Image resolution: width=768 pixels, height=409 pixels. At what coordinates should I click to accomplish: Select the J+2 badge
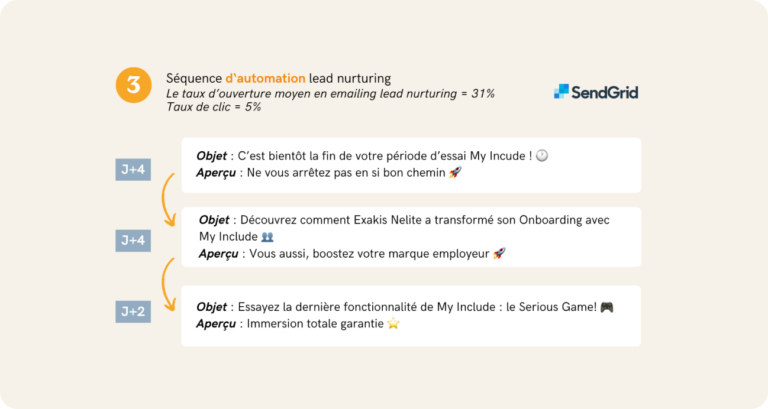[x=133, y=312]
